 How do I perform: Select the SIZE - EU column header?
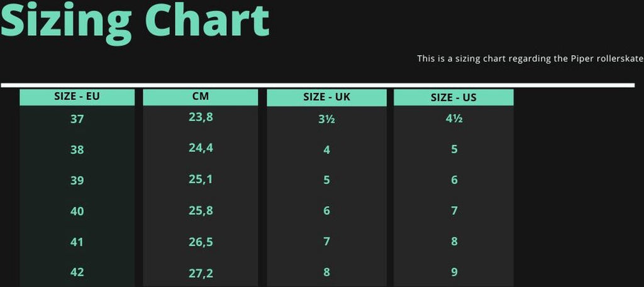[77, 97]
